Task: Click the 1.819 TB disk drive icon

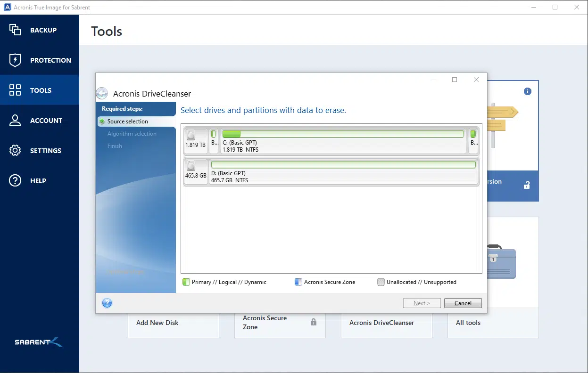Action: [x=191, y=136]
